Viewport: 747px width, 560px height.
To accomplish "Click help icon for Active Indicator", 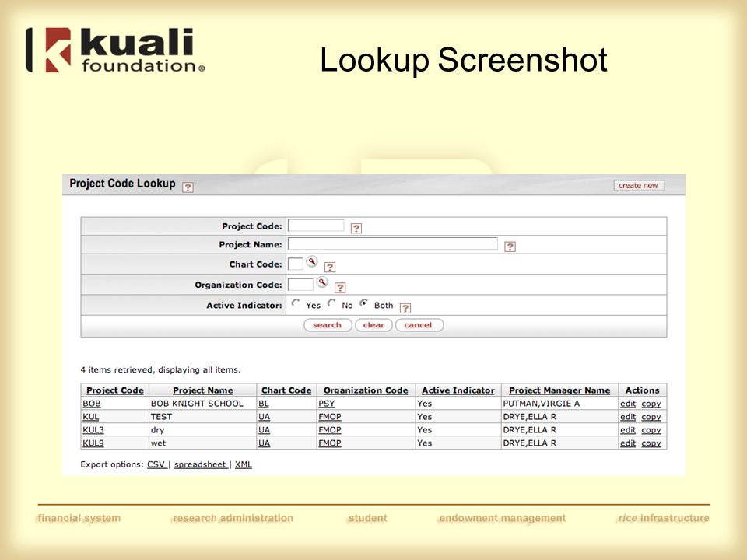I will click(405, 308).
